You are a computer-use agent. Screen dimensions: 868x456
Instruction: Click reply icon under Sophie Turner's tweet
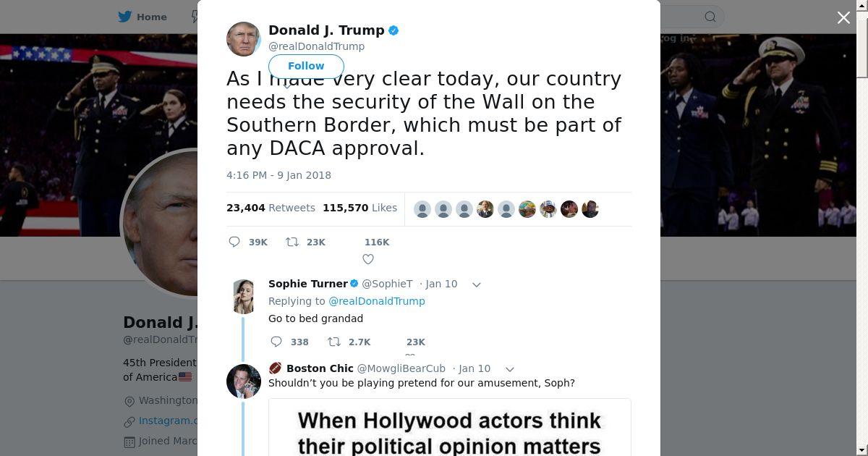(276, 342)
